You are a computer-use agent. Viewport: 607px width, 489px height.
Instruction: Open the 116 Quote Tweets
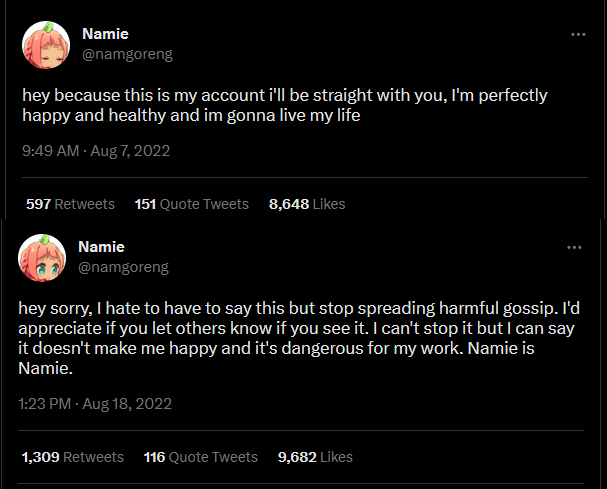point(200,457)
